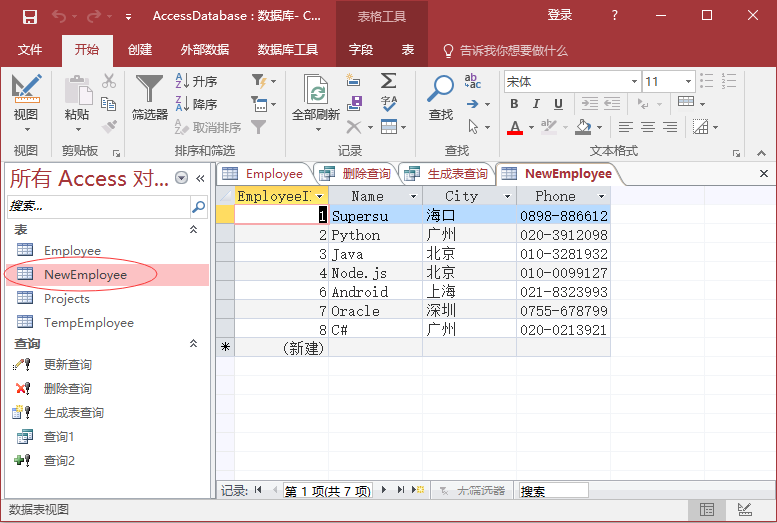Switch to design view in status bar

coord(744,509)
